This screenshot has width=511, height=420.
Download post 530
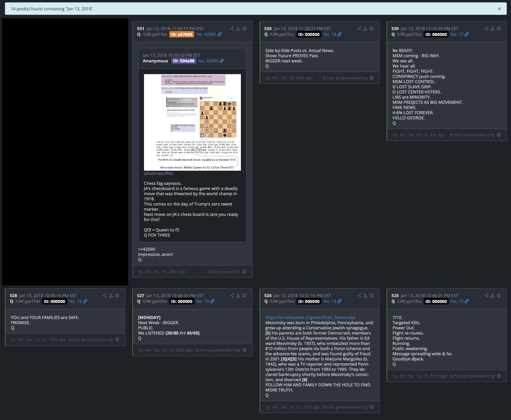pyautogui.click(x=365, y=28)
